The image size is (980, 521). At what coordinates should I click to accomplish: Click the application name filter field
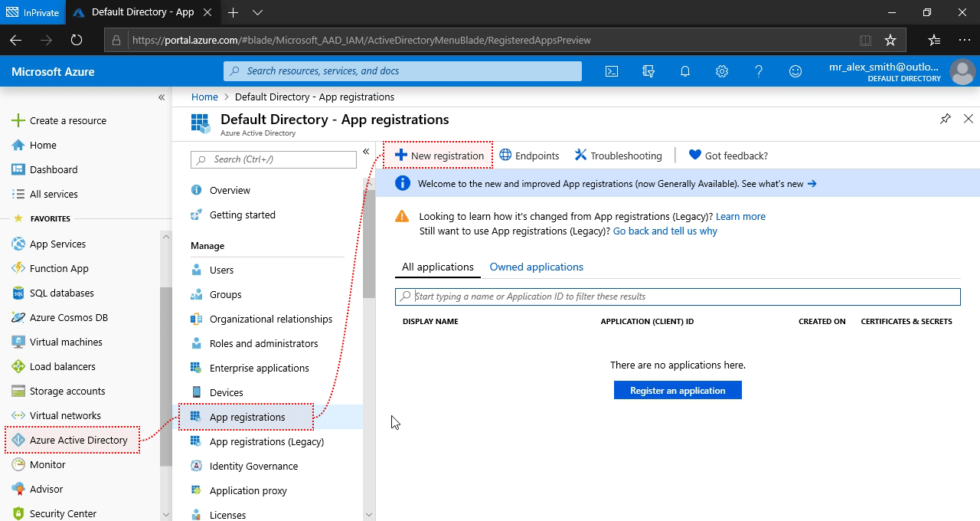click(678, 297)
